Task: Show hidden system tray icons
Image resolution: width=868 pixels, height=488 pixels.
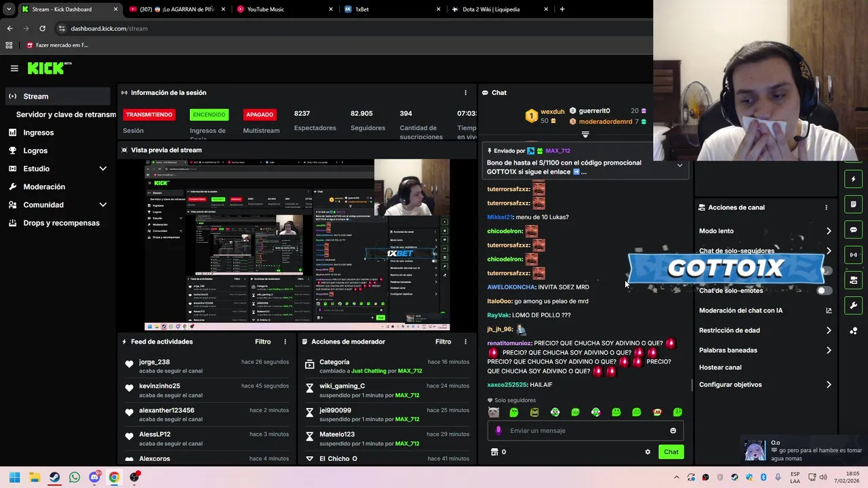Action: 677,477
